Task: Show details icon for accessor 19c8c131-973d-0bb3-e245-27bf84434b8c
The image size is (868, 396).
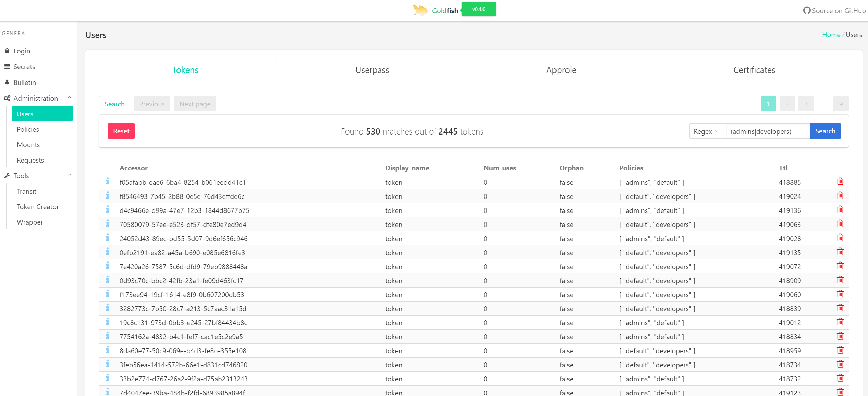Action: [108, 322]
